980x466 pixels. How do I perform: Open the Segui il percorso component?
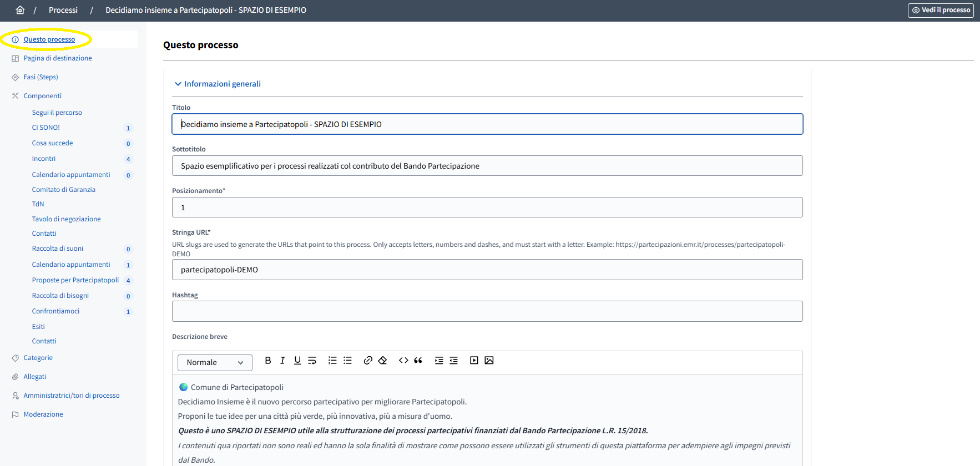(57, 113)
